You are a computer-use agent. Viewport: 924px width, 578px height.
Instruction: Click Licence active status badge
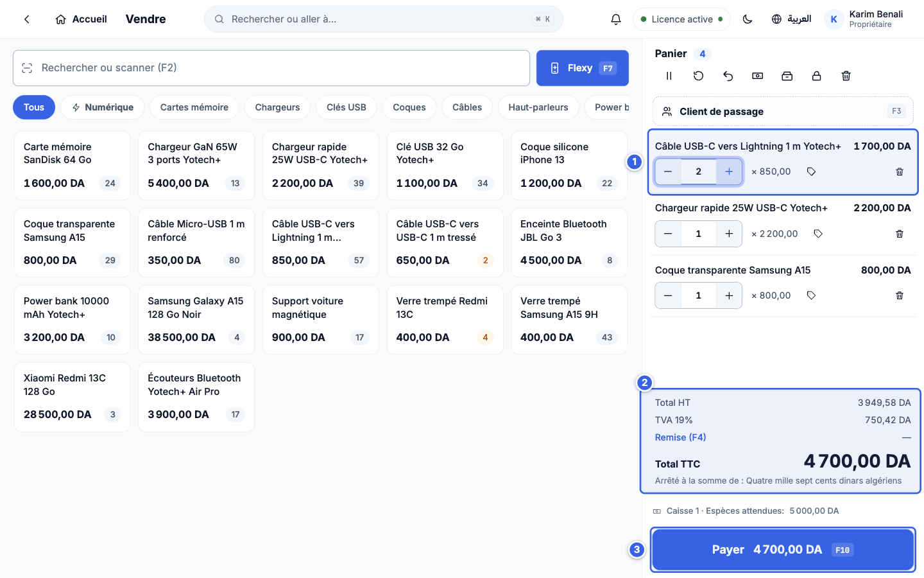pyautogui.click(x=682, y=19)
